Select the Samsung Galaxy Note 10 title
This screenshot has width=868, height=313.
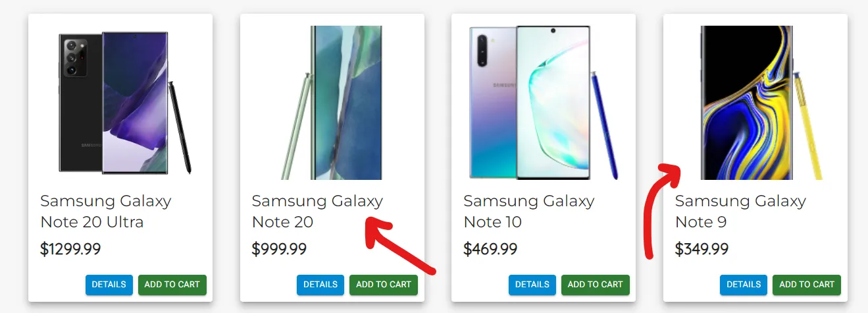[x=529, y=211]
